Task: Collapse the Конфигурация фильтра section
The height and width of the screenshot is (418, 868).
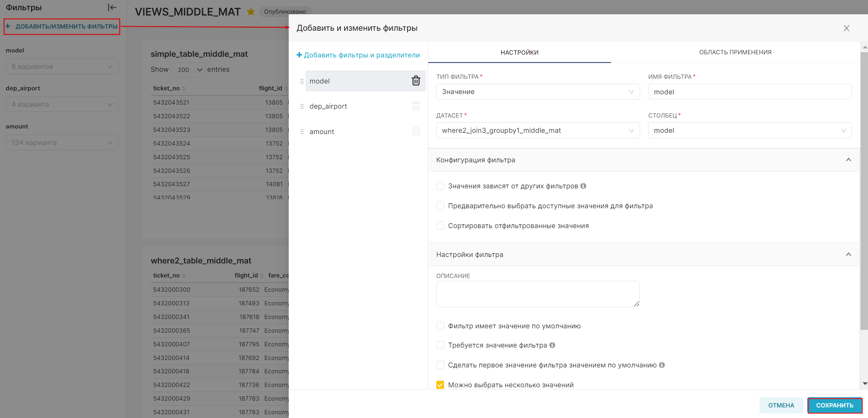Action: [848, 160]
